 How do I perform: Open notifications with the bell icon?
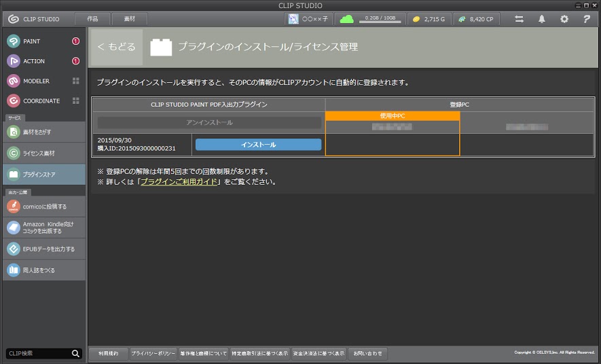[x=542, y=19]
